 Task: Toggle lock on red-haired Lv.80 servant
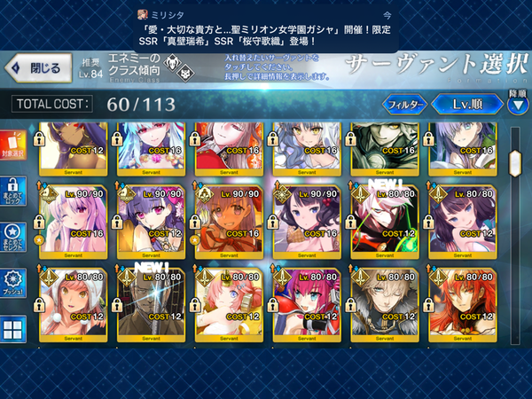(428, 305)
